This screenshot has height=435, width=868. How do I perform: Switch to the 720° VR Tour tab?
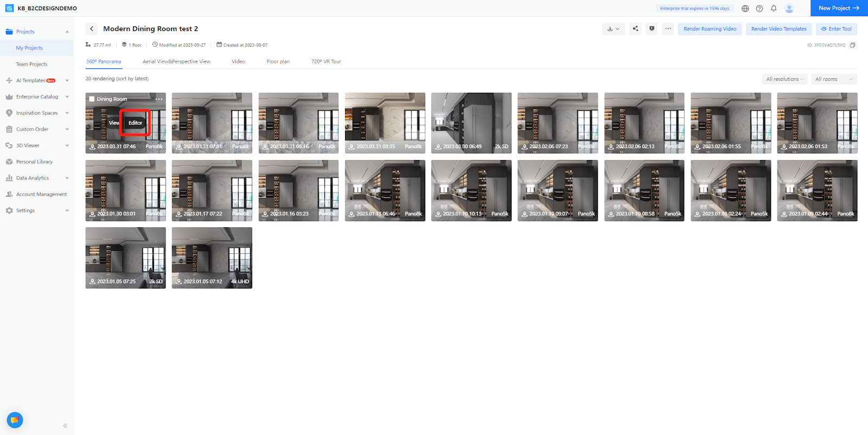point(326,62)
